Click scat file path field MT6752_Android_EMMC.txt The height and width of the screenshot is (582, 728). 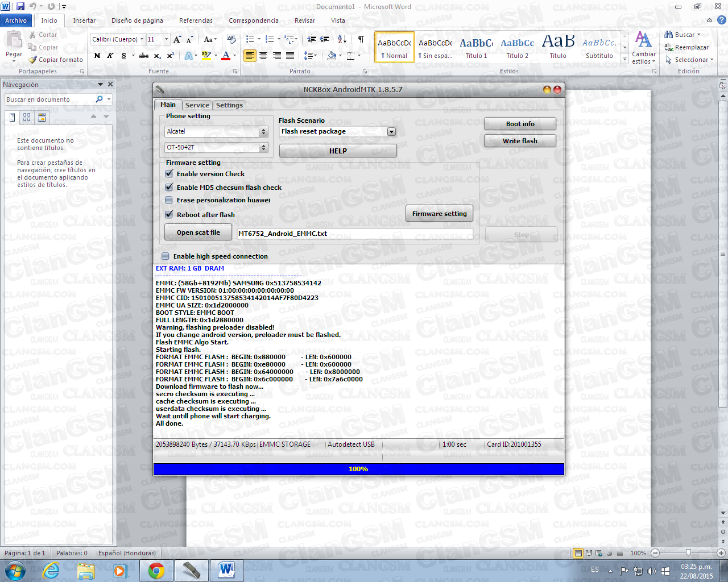pos(355,234)
